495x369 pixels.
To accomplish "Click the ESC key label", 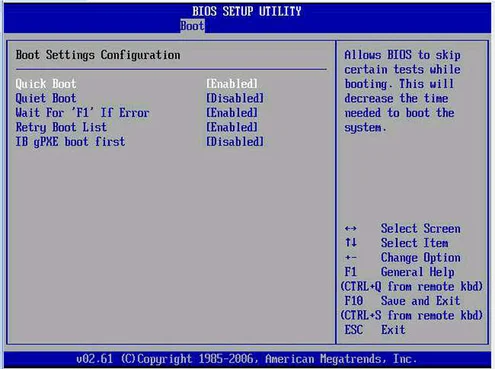I will pyautogui.click(x=354, y=330).
